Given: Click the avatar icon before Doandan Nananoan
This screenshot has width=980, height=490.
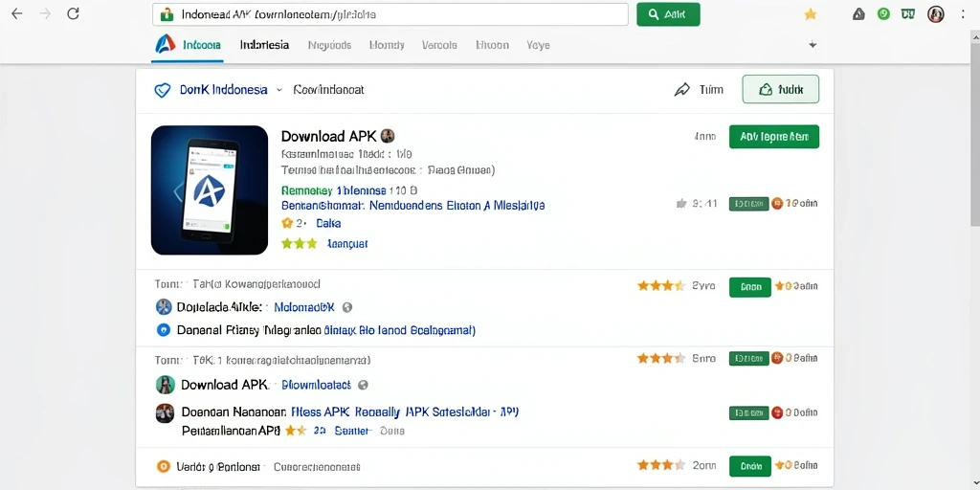Looking at the screenshot, I should (165, 413).
